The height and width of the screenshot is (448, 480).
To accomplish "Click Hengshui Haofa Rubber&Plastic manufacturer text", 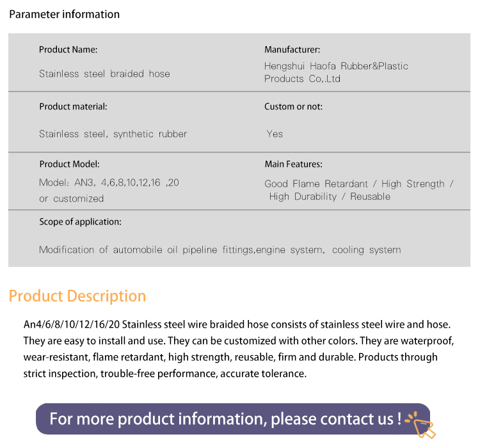I will 336,72.
